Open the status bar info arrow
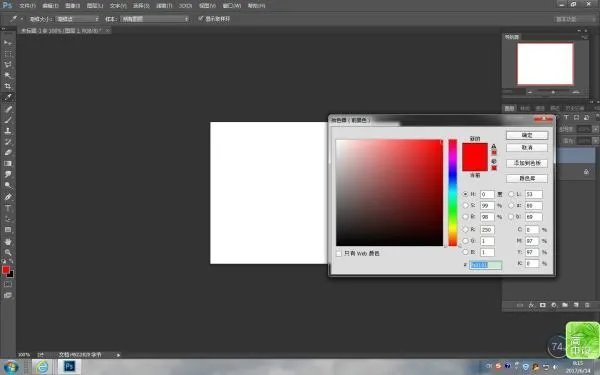600x375 pixels. click(118, 355)
